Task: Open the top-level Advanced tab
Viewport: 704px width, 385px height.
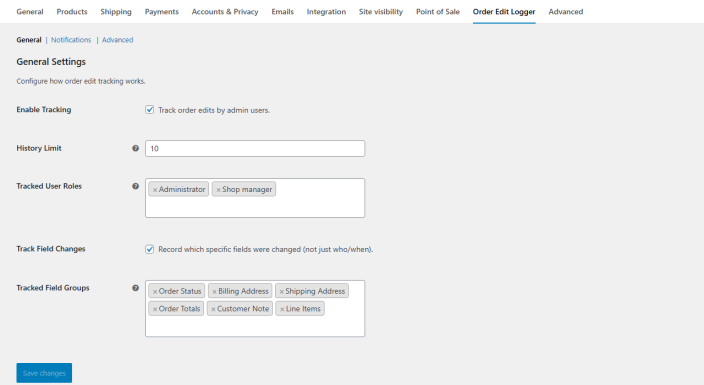Action: pyautogui.click(x=566, y=12)
